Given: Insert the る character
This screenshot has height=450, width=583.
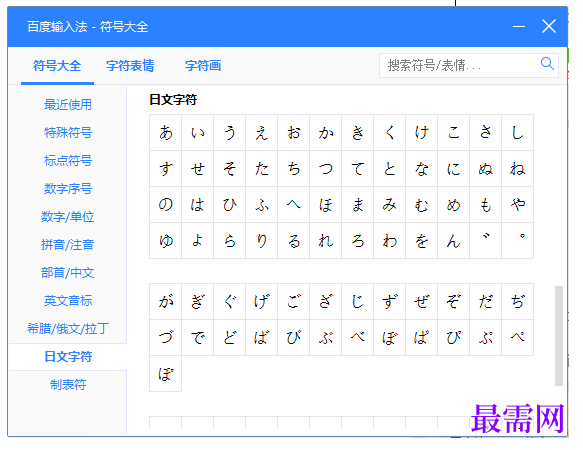Looking at the screenshot, I should 293,241.
